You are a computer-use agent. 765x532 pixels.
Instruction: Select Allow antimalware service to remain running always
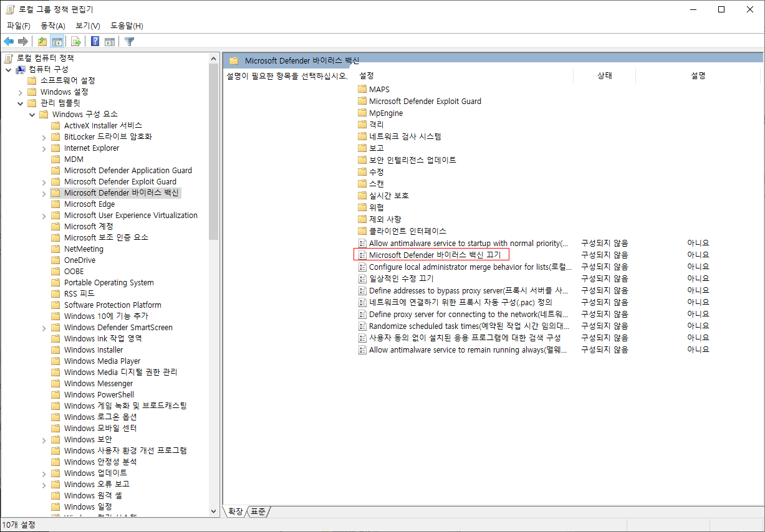tap(468, 349)
